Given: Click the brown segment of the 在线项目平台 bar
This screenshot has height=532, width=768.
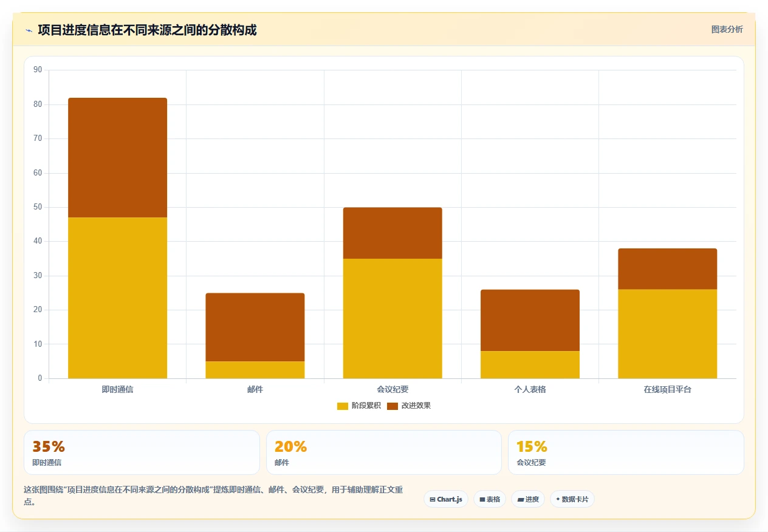Looking at the screenshot, I should click(667, 269).
